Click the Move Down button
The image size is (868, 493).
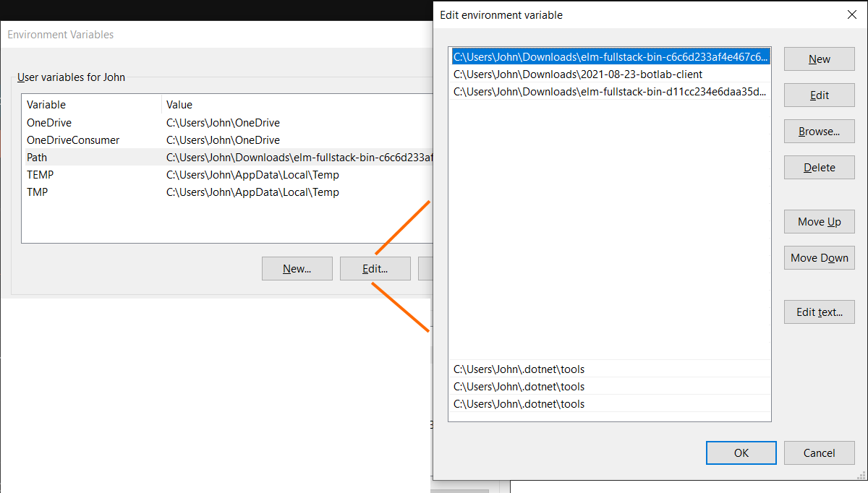[x=819, y=258]
